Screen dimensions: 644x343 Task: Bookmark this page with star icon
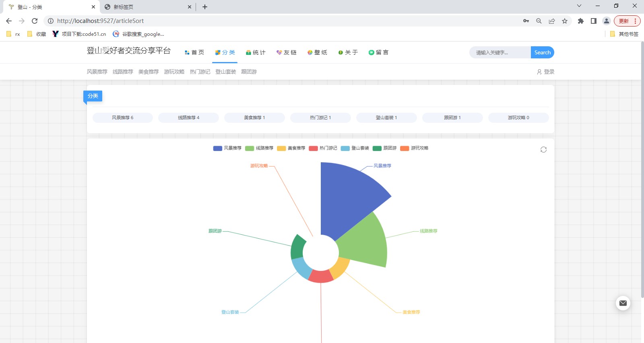tap(565, 21)
